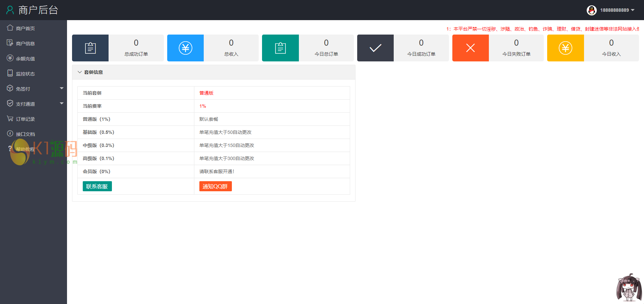
Task: Click the green 联系客服 button
Action: click(97, 186)
